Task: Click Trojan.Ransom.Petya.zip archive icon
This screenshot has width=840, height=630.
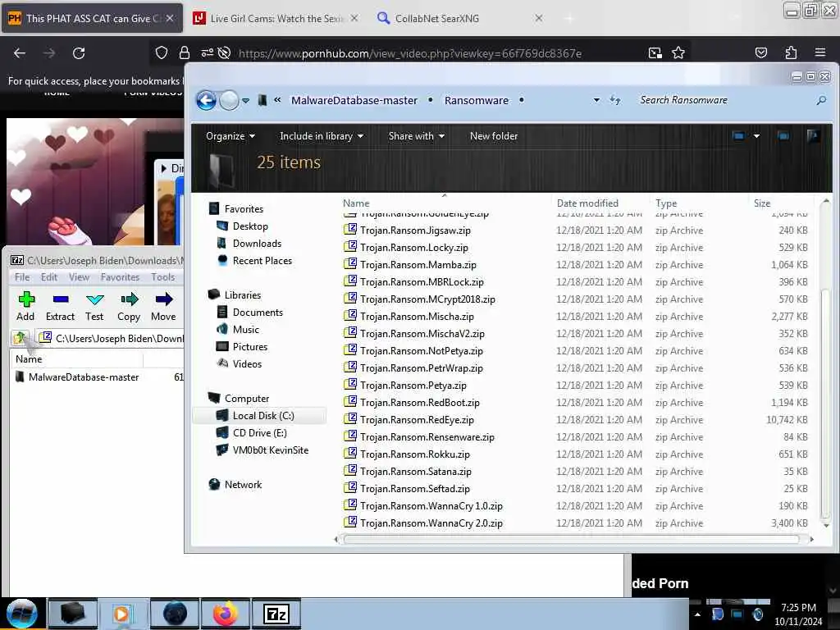Action: 349,385
